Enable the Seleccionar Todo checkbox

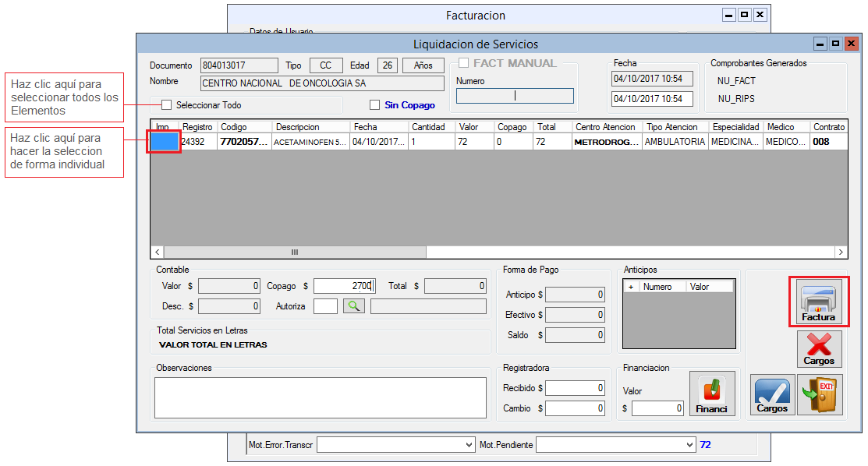166,105
